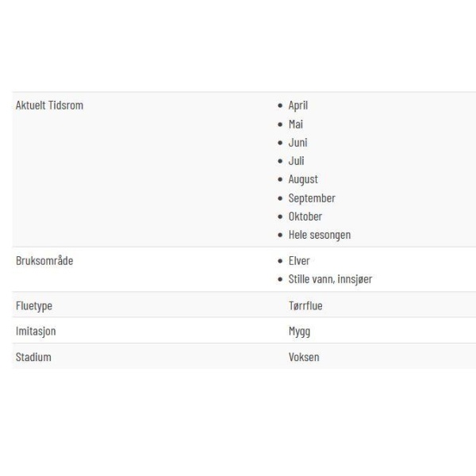
Task: Click the Aktuelt Tidsrom row label
Action: tap(49, 106)
